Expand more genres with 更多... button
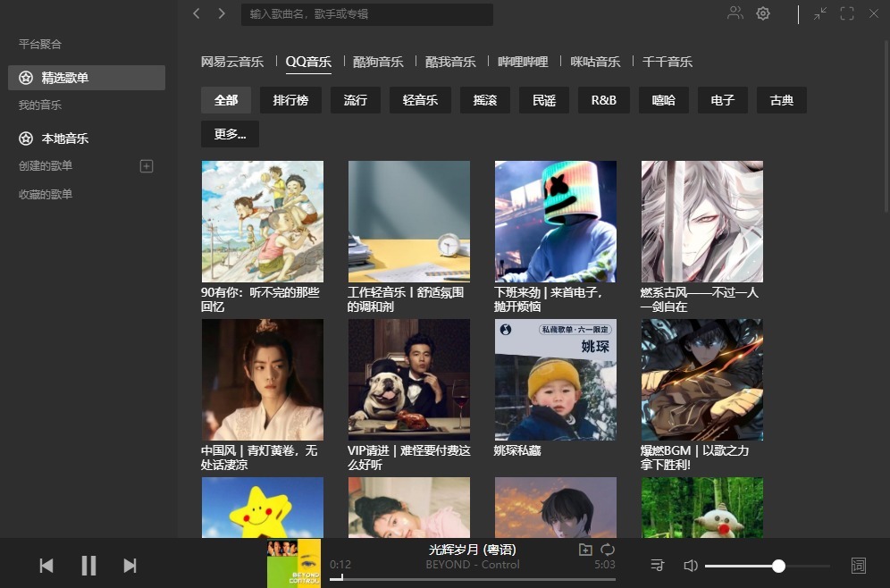The image size is (890, 588). coord(230,134)
